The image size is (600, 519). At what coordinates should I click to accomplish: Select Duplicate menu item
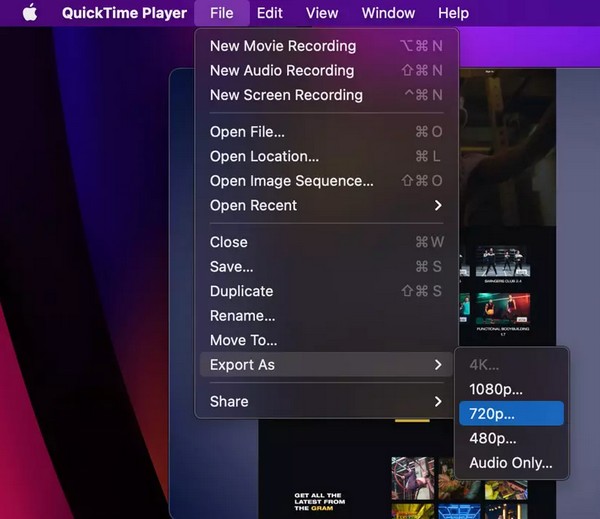click(326, 291)
